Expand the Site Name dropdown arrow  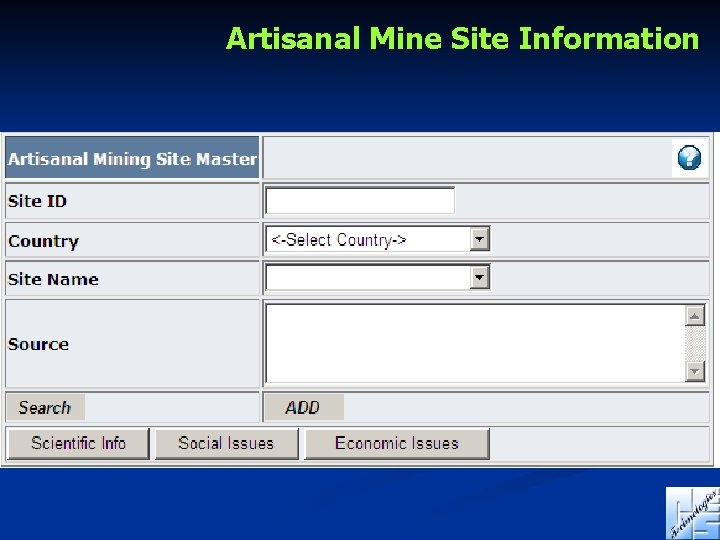479,277
